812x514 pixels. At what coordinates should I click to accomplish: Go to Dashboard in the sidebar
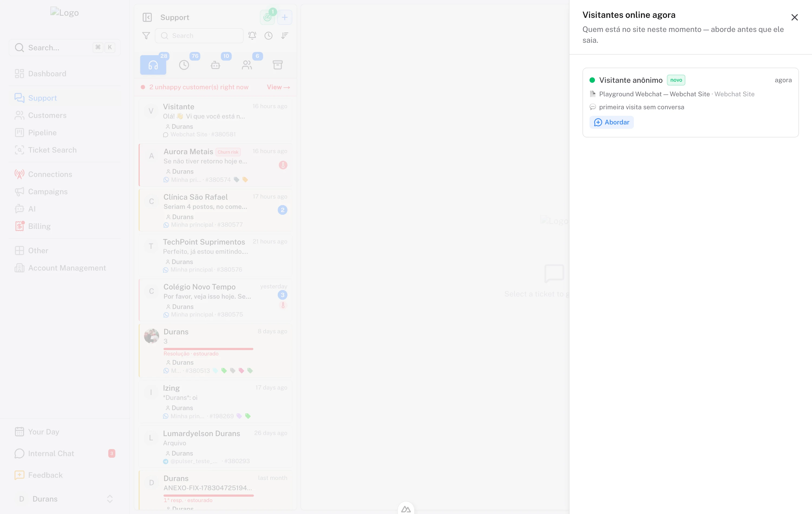click(65, 74)
